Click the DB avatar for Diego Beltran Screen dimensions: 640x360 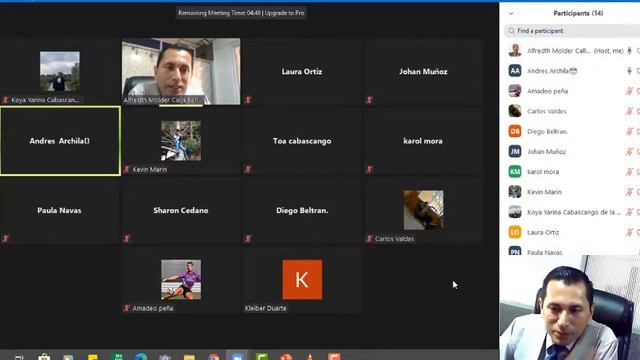click(515, 131)
